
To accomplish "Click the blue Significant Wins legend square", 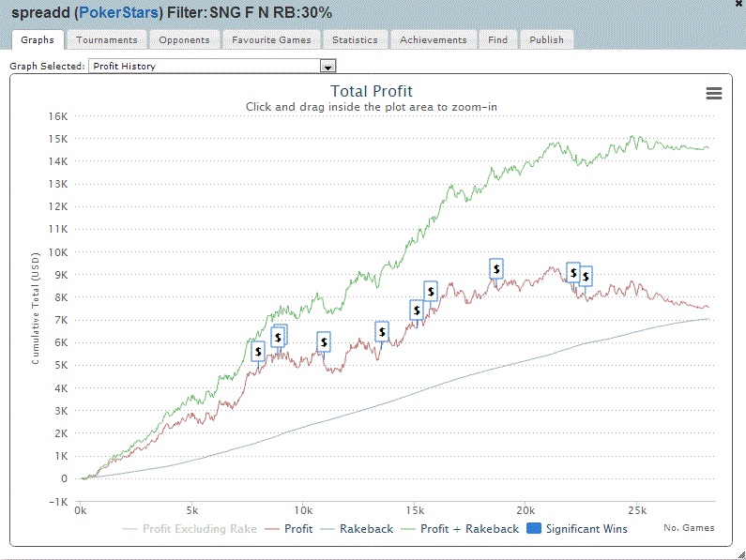I will 532,529.
